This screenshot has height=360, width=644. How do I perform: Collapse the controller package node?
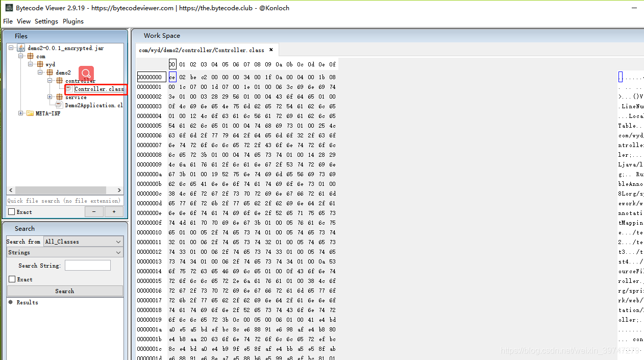50,81
